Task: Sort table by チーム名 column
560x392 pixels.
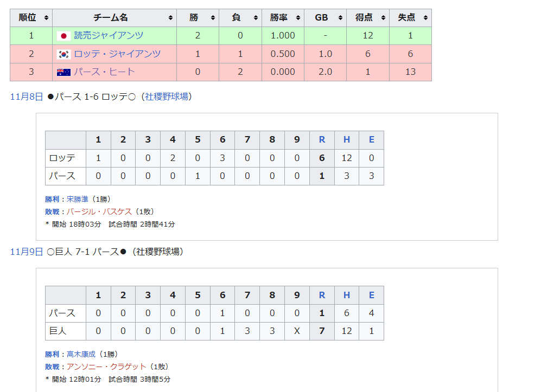Action: (x=170, y=18)
